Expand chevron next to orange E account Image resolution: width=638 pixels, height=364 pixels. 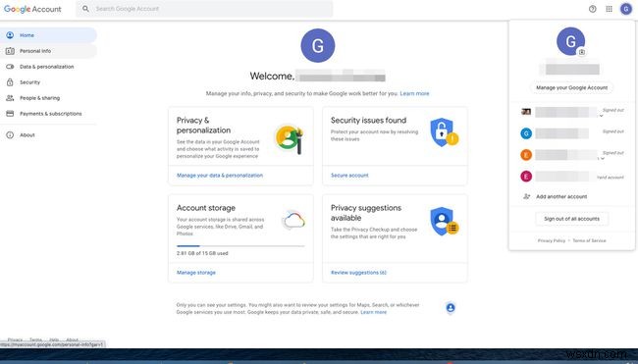tap(603, 159)
